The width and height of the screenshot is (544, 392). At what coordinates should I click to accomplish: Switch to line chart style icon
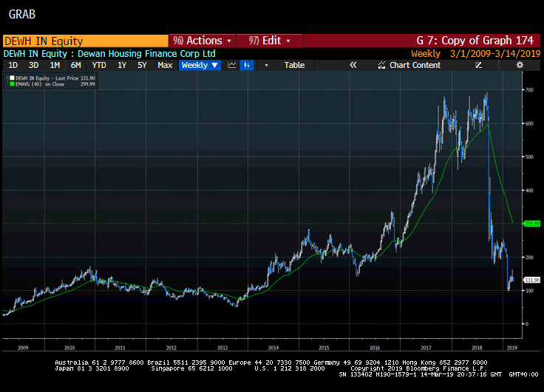pyautogui.click(x=232, y=65)
